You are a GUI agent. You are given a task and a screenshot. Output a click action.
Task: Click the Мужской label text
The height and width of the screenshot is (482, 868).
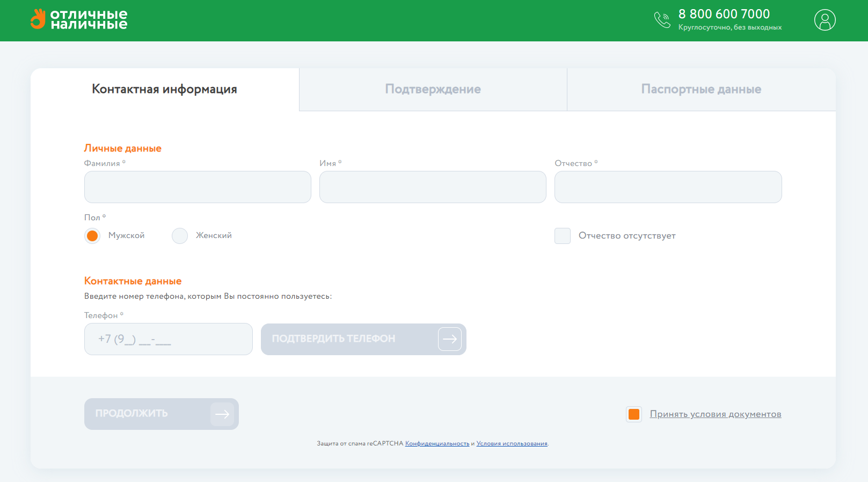click(x=127, y=236)
